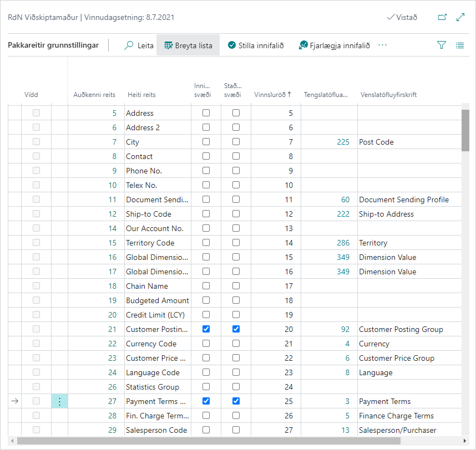Open row menu for Payment Terms row

(x=59, y=401)
